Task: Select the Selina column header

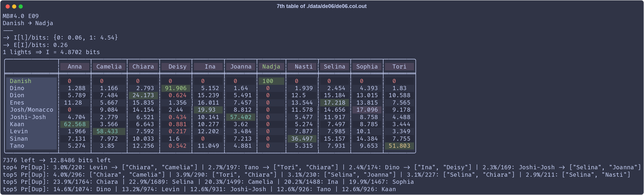Action: coord(334,67)
